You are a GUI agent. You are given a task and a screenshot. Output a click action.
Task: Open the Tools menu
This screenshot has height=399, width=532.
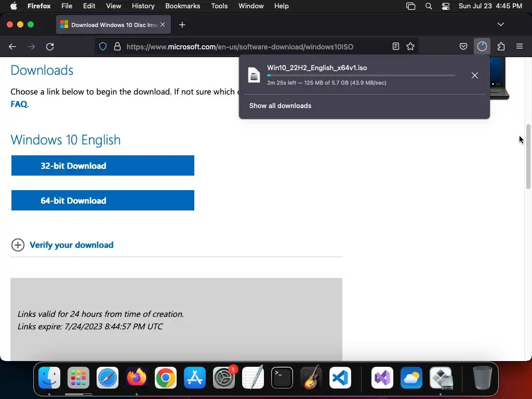pos(219,6)
